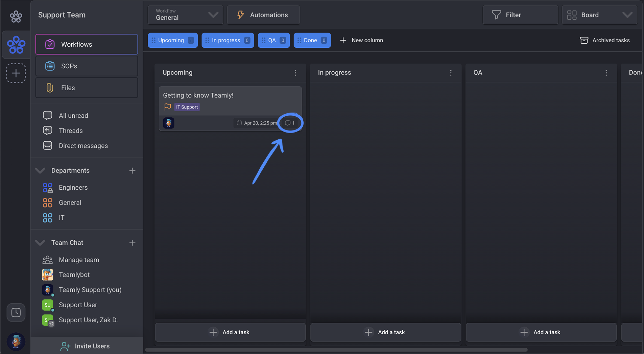Collapse the Team Chat section chevron
Viewport: 644px width, 354px height.
pyautogui.click(x=40, y=243)
